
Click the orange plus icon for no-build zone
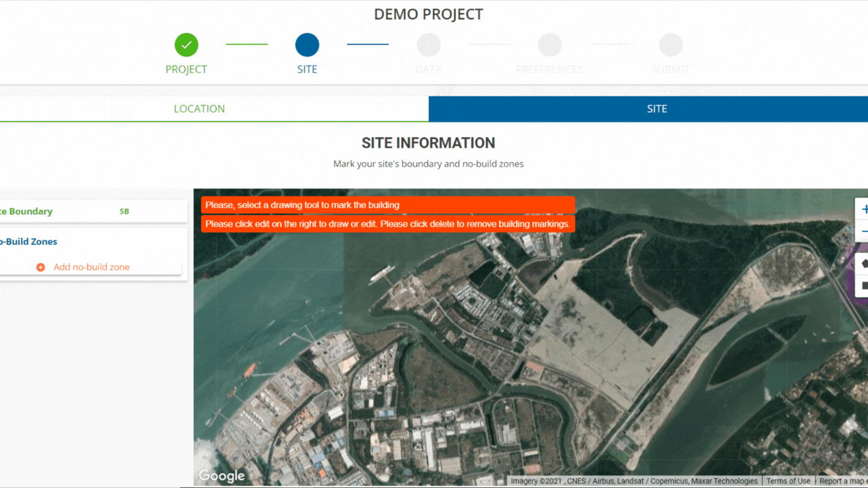(40, 267)
